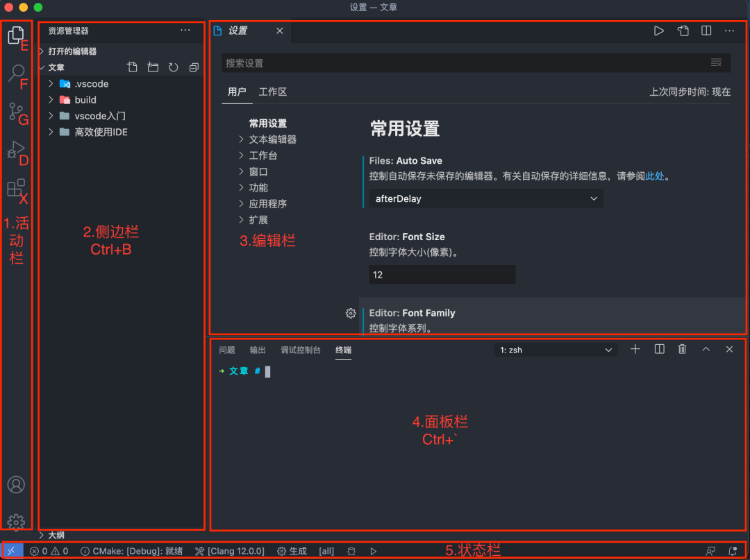Open the Source Control view

pos(16,111)
